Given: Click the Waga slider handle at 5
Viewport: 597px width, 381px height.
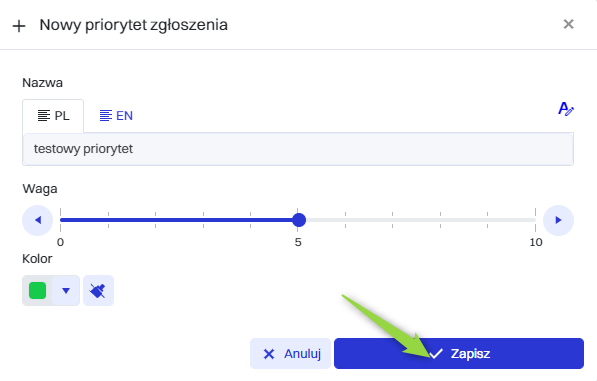Looking at the screenshot, I should pos(299,220).
